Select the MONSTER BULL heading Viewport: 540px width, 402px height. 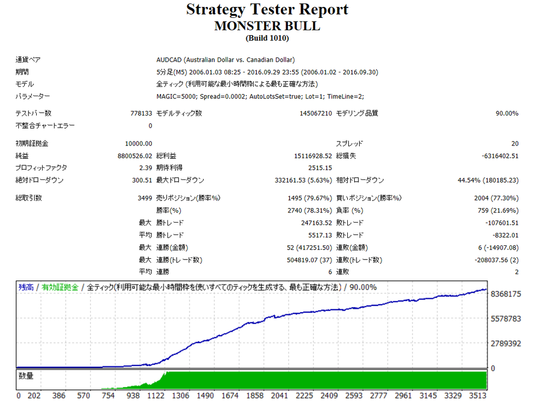[267, 26]
